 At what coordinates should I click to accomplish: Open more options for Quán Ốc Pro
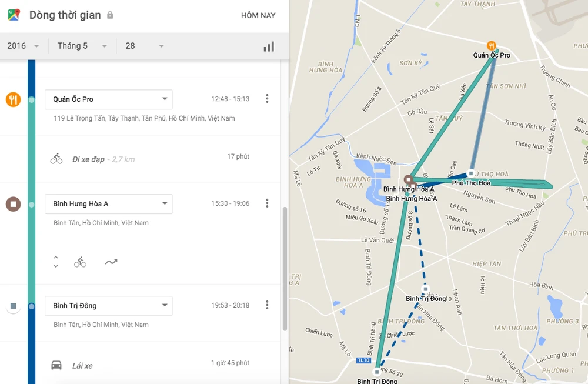(x=267, y=99)
